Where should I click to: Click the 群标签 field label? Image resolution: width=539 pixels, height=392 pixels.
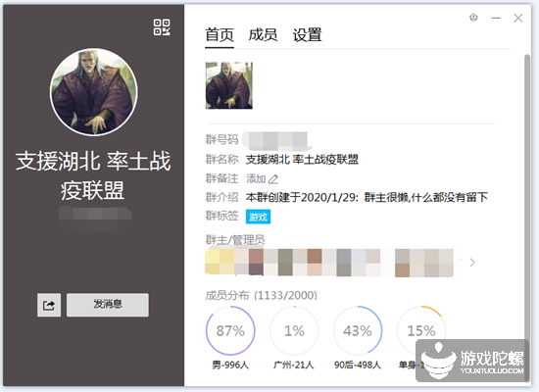click(221, 216)
